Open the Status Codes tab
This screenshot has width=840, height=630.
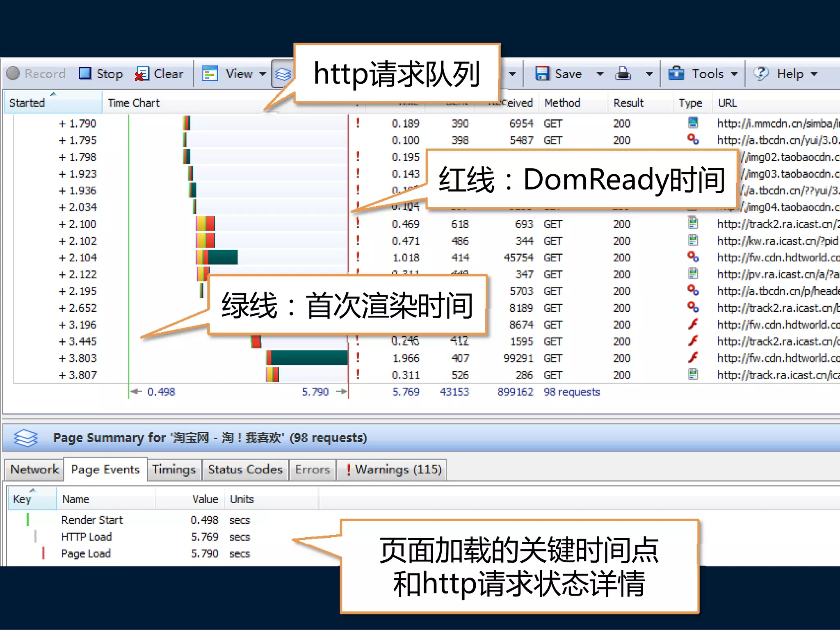245,469
